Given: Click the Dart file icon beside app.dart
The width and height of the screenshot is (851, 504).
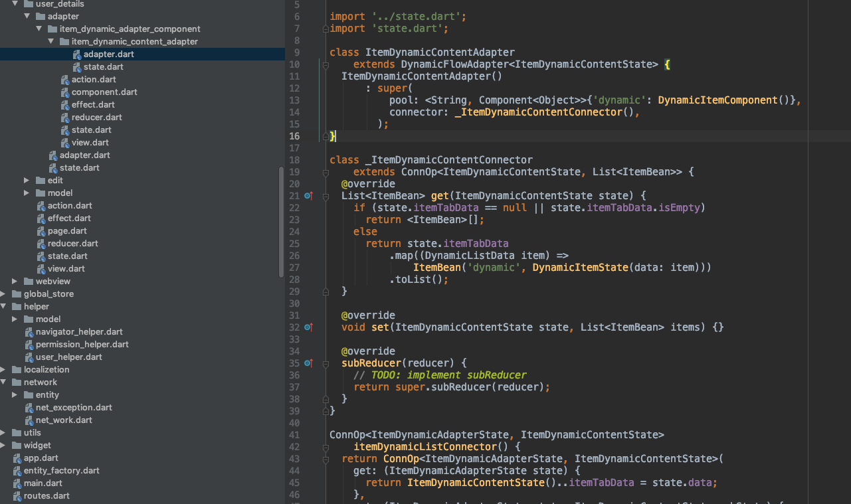Looking at the screenshot, I should pos(16,458).
